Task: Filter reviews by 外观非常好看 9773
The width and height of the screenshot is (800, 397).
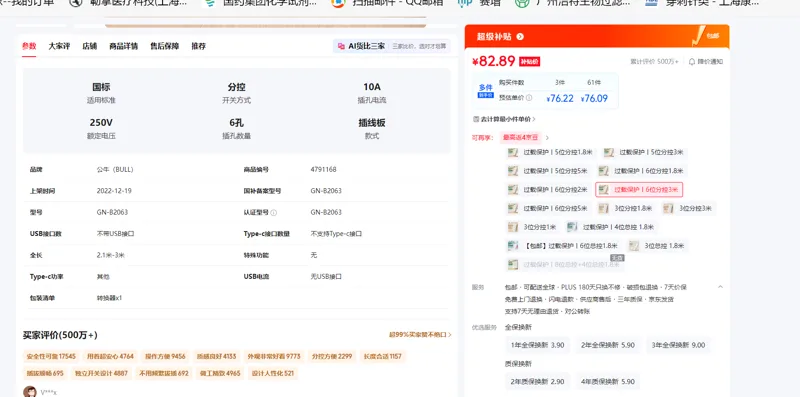Action: pyautogui.click(x=274, y=356)
